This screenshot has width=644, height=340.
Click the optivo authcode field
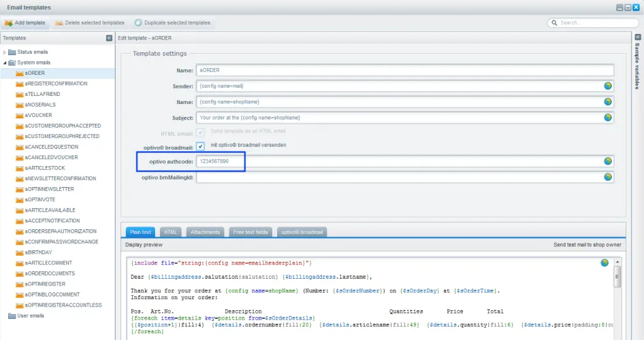point(405,162)
